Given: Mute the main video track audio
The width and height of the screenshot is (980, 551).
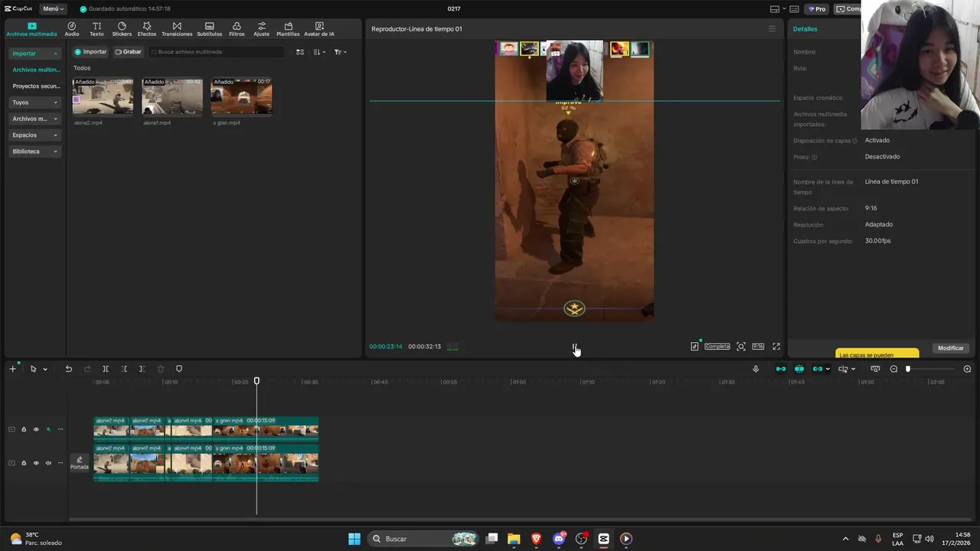Looking at the screenshot, I should 48,463.
